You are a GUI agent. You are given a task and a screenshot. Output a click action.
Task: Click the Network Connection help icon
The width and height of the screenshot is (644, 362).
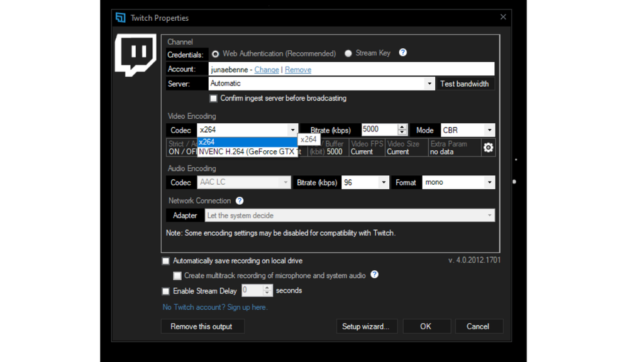(240, 200)
